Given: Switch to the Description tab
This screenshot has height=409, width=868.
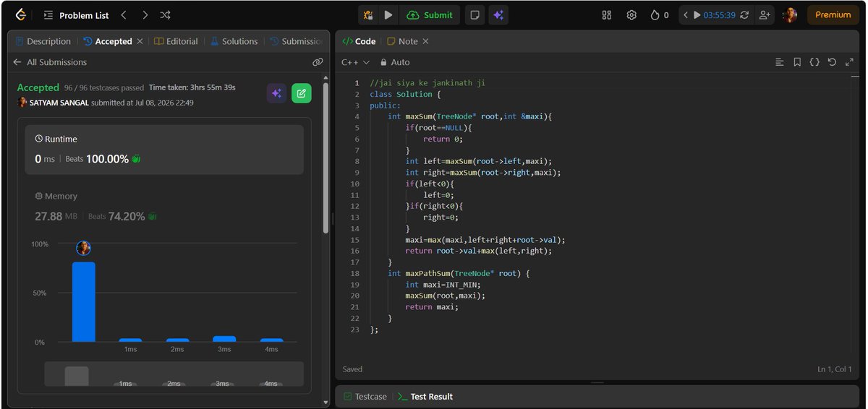Looking at the screenshot, I should [43, 41].
